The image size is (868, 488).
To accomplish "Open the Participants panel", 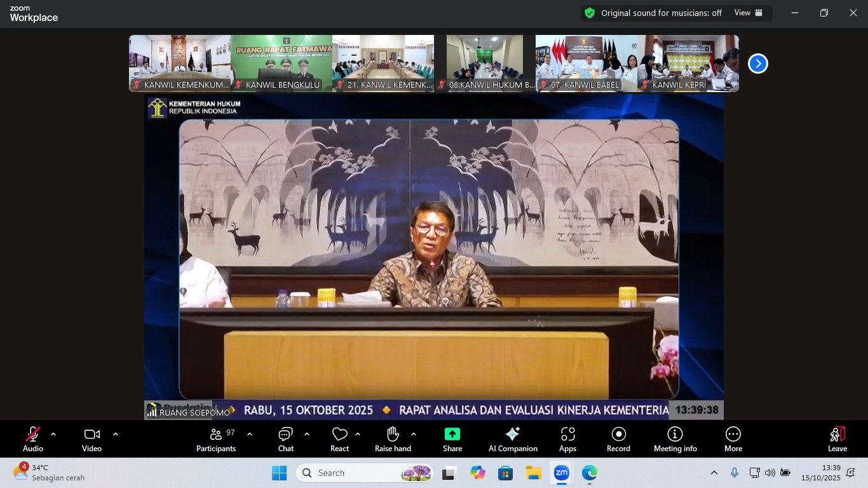I will (216, 438).
